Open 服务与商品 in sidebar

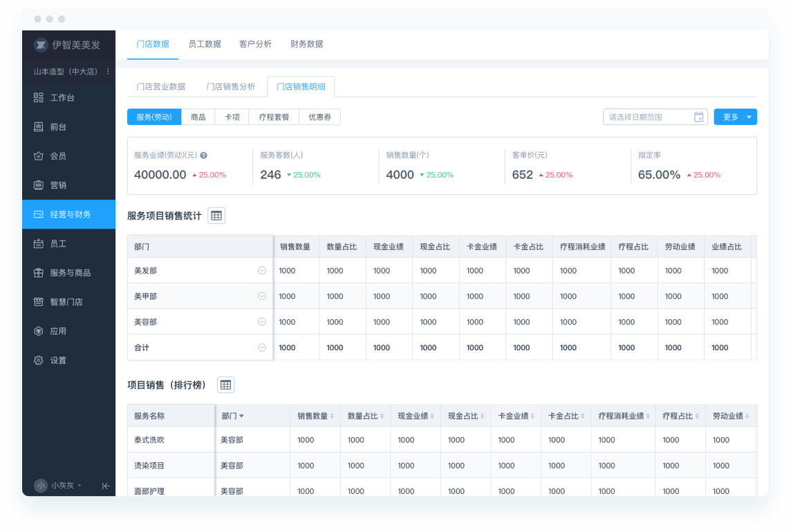click(68, 273)
